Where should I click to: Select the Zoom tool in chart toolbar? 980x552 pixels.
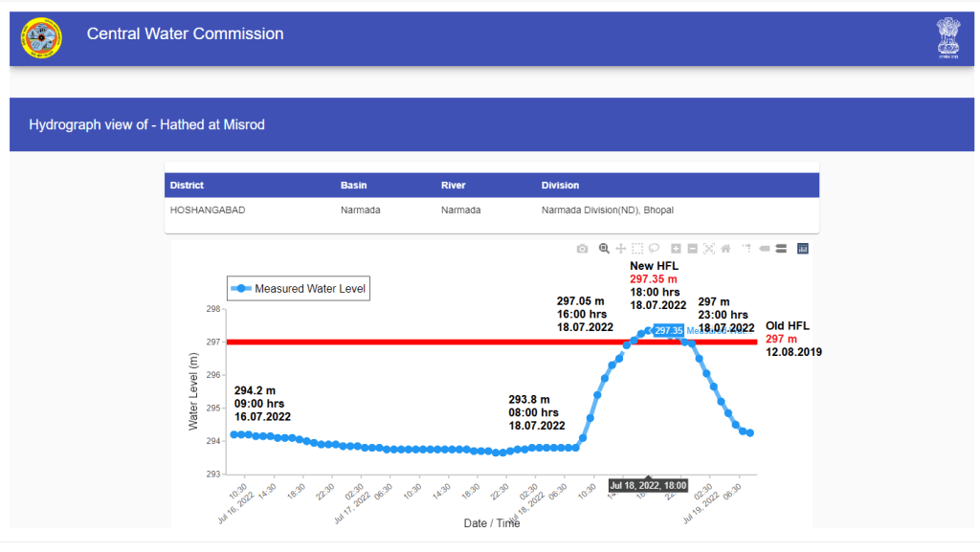pos(604,249)
